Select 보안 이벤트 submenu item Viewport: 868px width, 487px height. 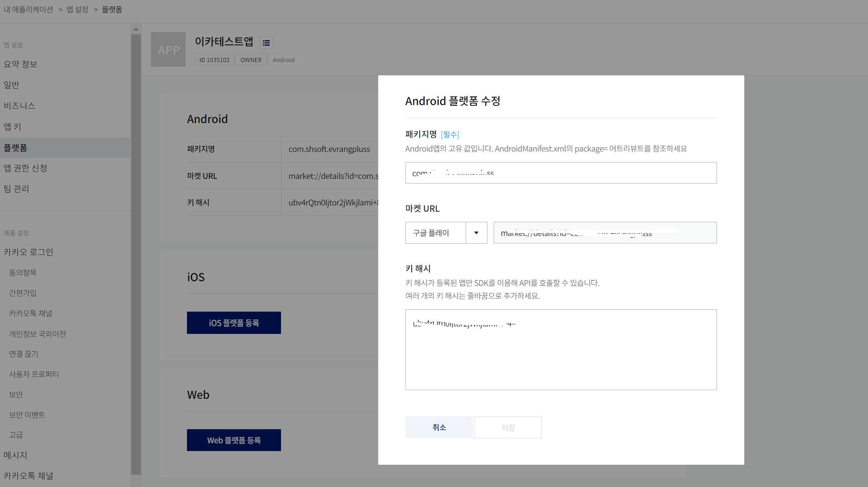[x=27, y=415]
